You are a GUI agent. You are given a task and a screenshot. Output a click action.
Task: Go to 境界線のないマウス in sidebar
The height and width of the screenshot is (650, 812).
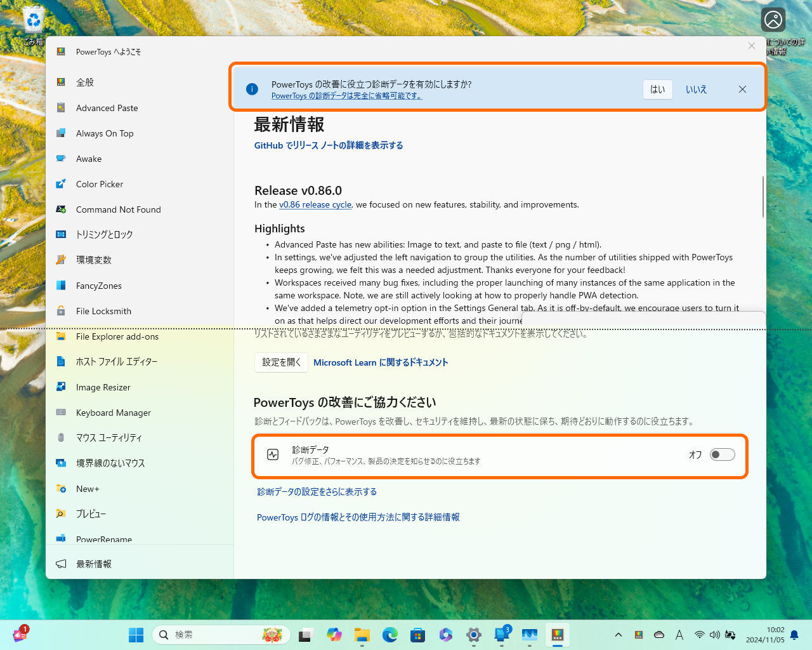pyautogui.click(x=140, y=463)
